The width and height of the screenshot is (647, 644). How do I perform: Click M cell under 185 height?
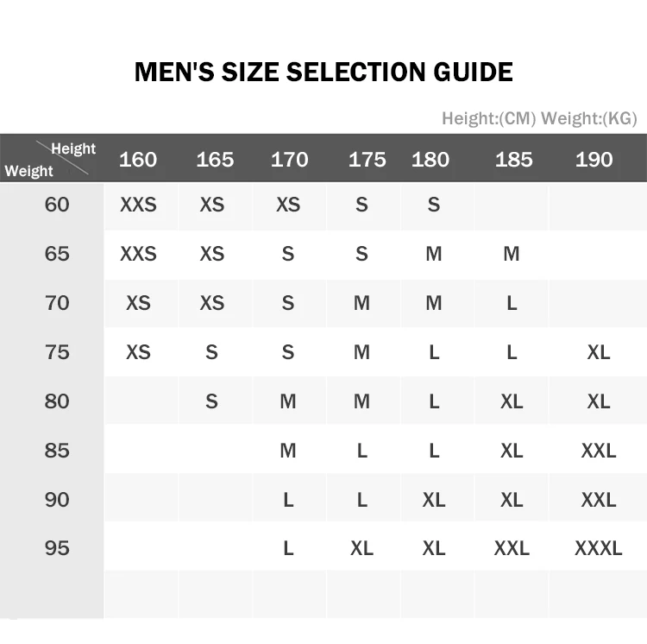(x=512, y=254)
